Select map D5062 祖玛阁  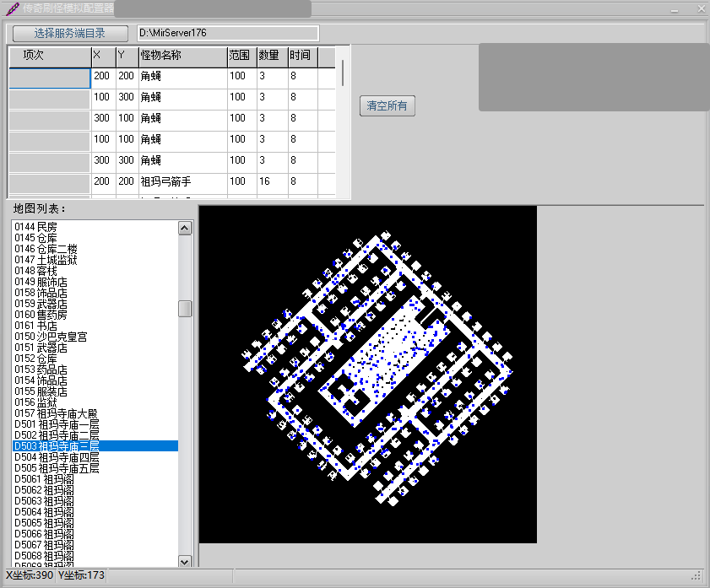[x=95, y=490]
